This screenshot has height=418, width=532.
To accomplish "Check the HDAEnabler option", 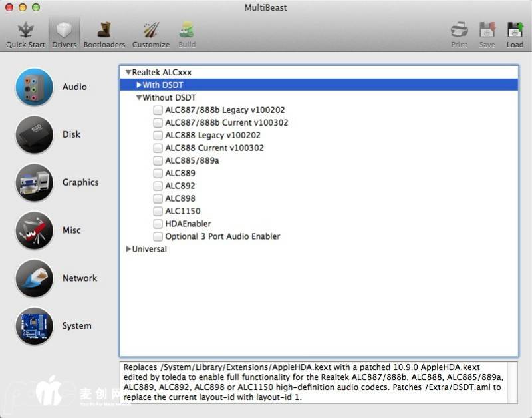I will (x=158, y=224).
